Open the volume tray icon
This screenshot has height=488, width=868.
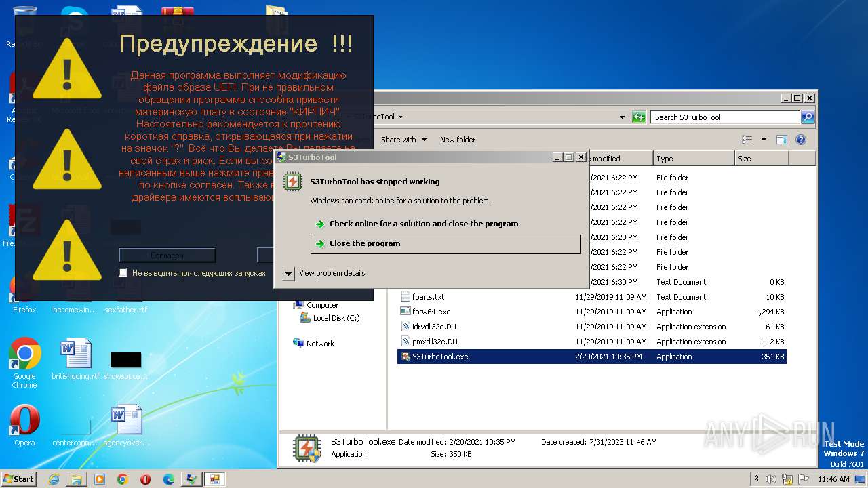770,479
